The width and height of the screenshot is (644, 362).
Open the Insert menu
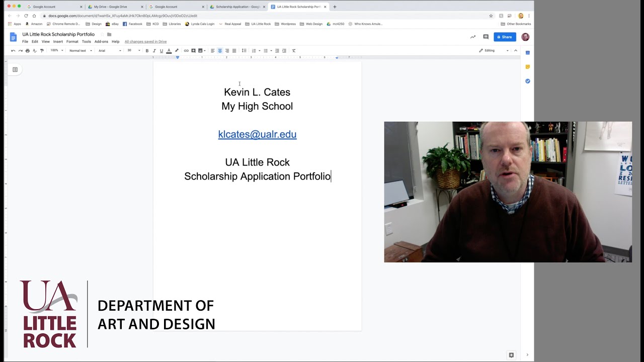point(58,42)
